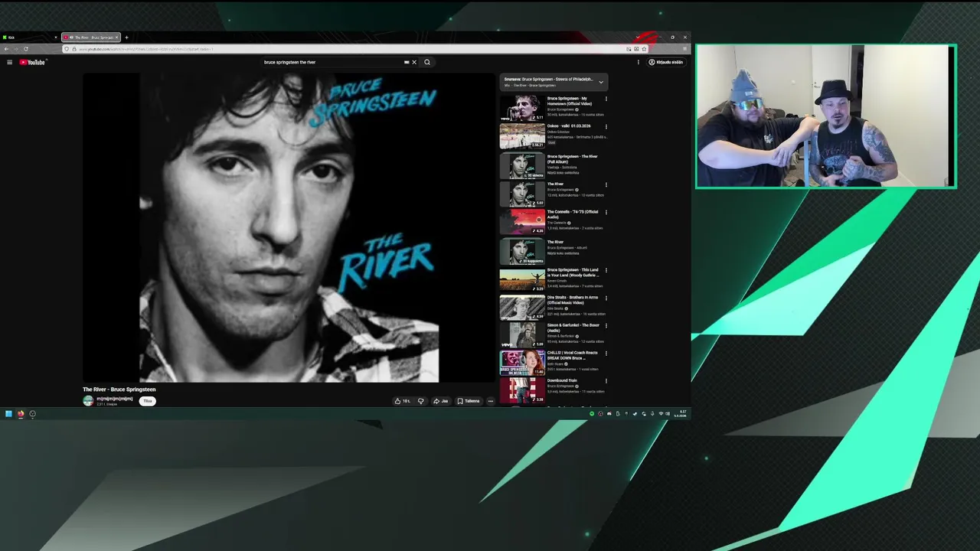Close the Kick tab
The width and height of the screenshot is (980, 551).
tap(55, 37)
